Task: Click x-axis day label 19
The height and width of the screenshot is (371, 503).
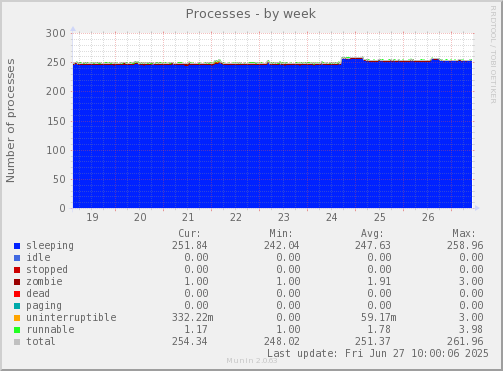Action: pos(92,217)
